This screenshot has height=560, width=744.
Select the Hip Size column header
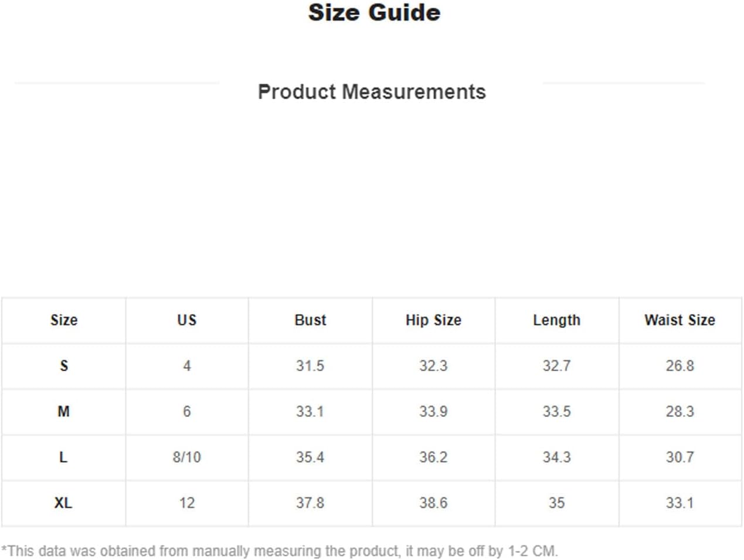[x=433, y=320]
